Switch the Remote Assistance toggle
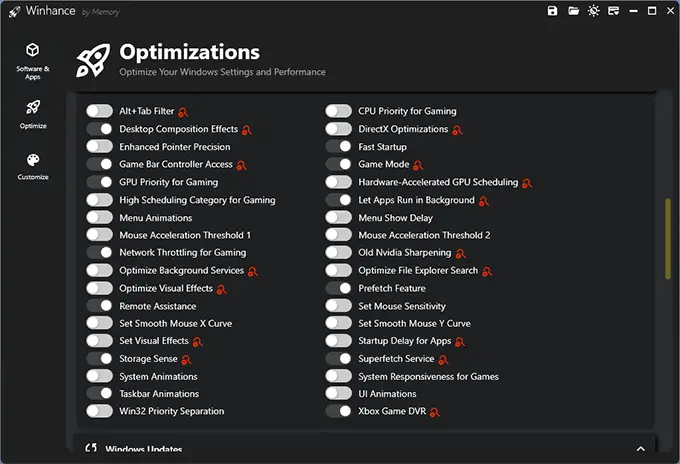This screenshot has height=464, width=680. pos(99,306)
